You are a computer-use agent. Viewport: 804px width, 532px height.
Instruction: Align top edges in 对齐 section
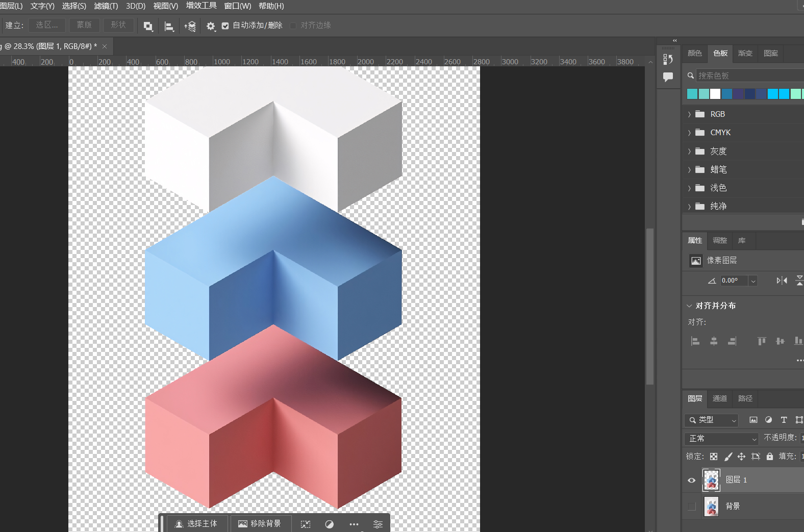pos(762,341)
